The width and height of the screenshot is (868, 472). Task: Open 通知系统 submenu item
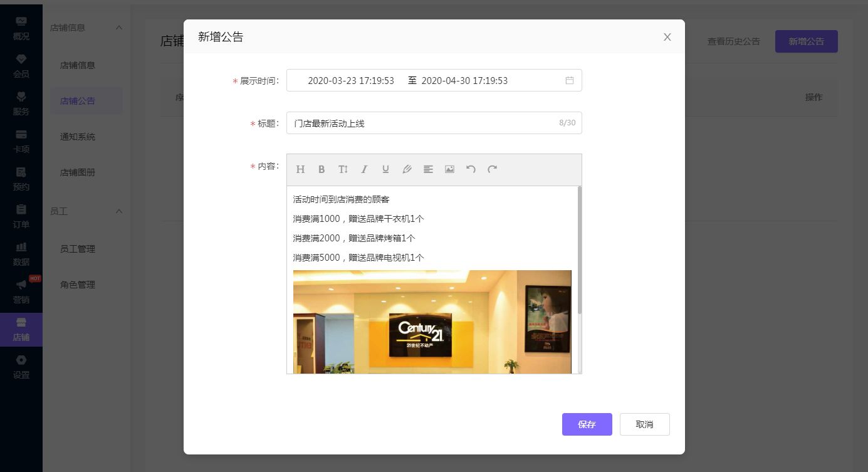(x=78, y=137)
